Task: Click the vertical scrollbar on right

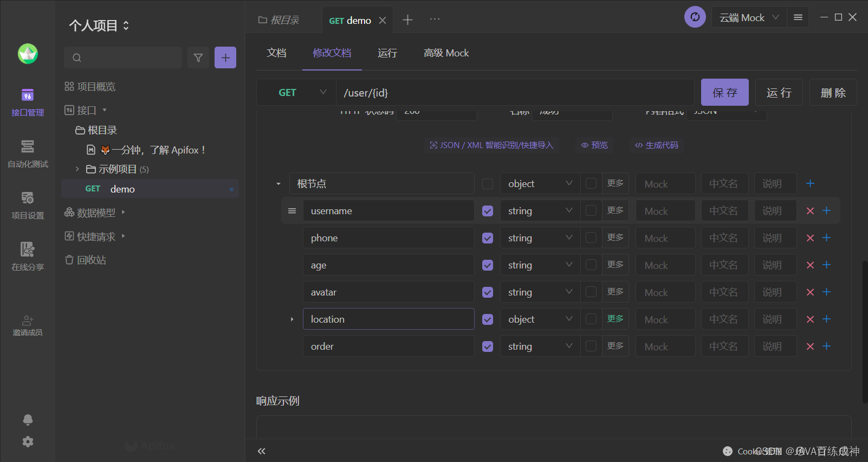Action: (x=865, y=332)
